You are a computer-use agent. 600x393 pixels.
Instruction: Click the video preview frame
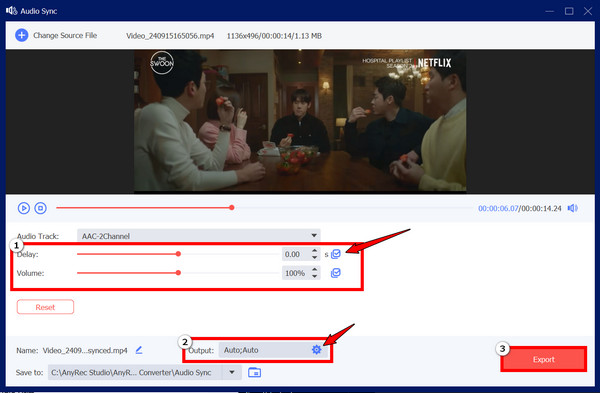click(300, 121)
